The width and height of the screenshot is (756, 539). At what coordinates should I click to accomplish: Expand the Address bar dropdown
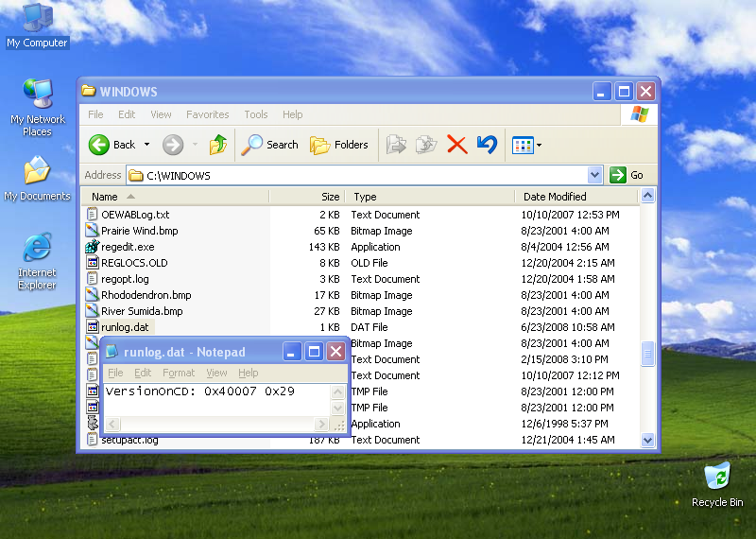[x=595, y=175]
